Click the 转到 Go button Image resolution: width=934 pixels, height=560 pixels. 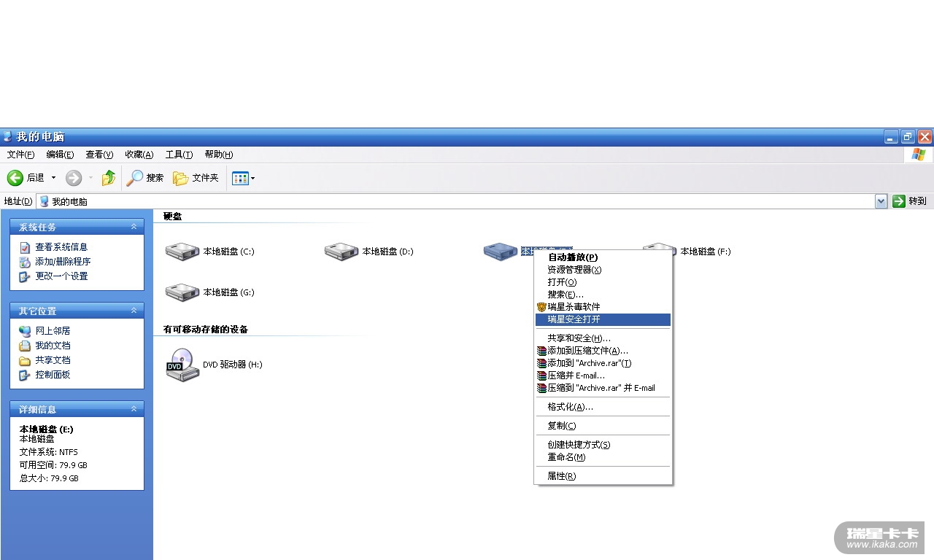(910, 201)
